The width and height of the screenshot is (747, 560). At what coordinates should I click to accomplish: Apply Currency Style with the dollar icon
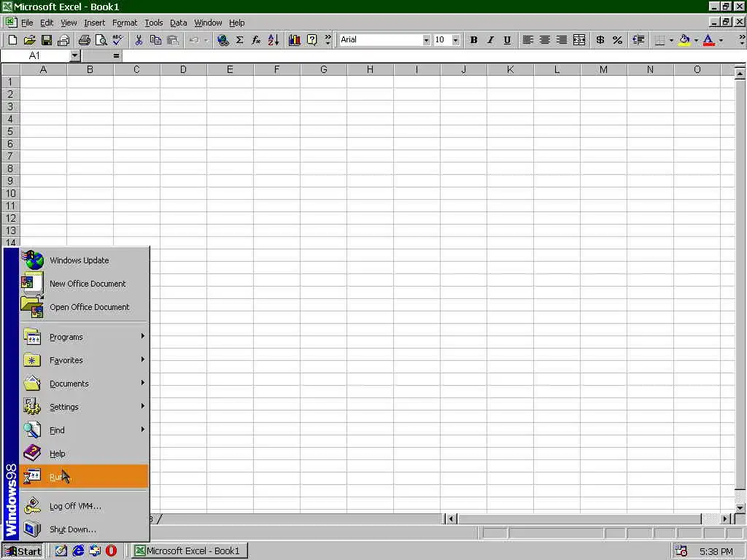coord(600,40)
